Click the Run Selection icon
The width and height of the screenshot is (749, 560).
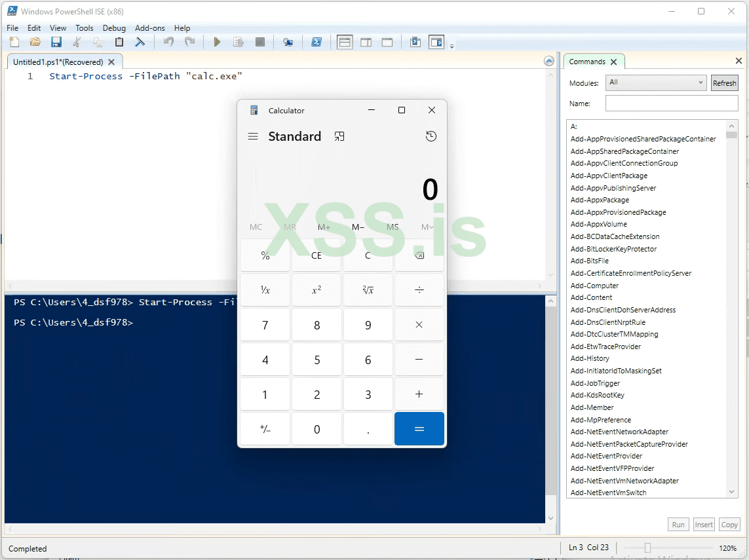click(239, 42)
